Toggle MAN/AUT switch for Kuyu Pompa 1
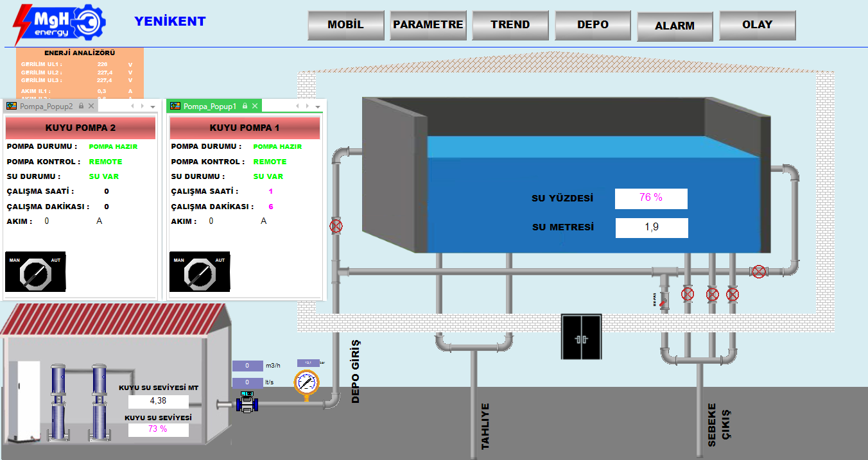868x460 pixels. 200,272
